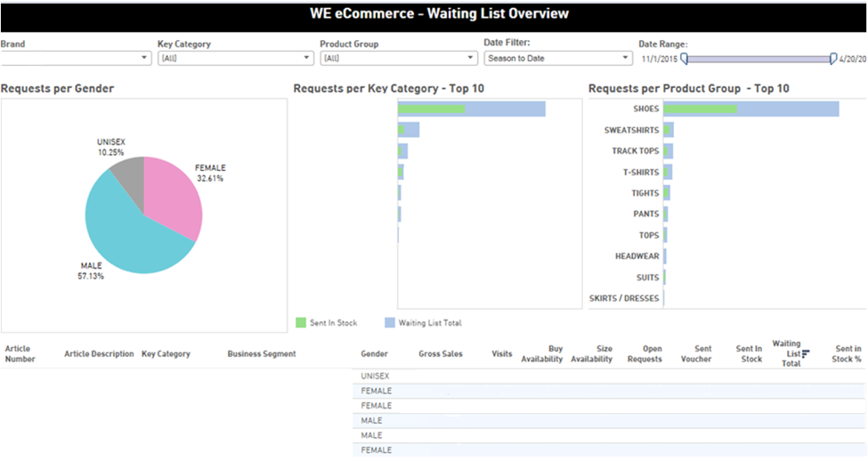Click the blue Waiting List Total legend swatch
868x461 pixels.
[389, 322]
